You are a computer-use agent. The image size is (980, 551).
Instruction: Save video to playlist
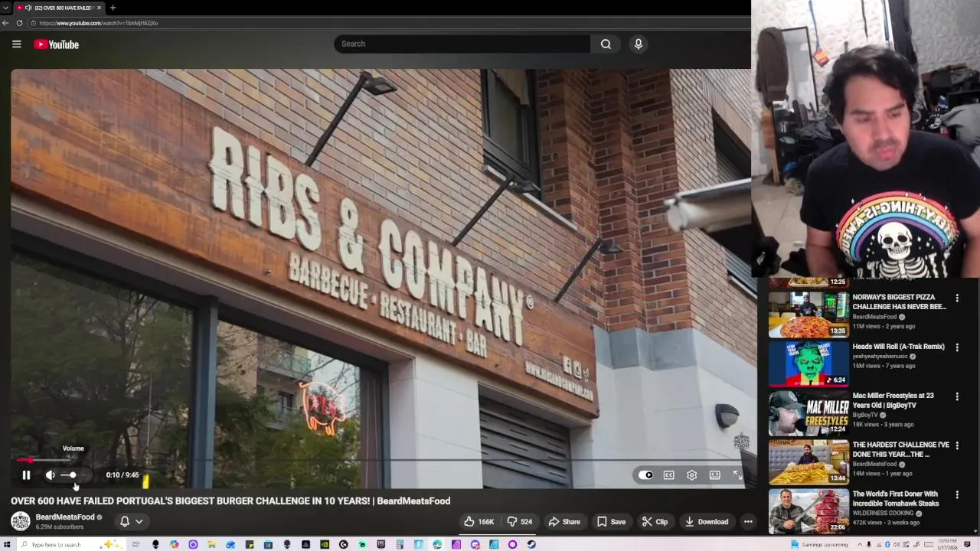(610, 522)
